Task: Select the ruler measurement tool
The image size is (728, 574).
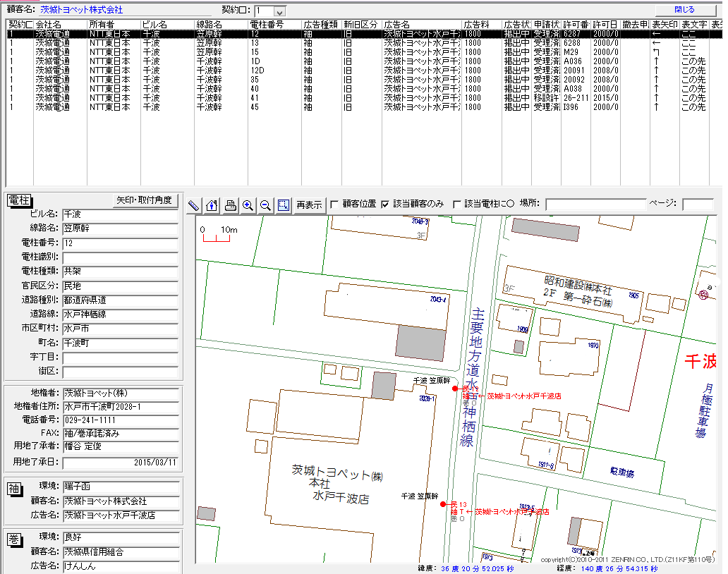Action: click(193, 205)
